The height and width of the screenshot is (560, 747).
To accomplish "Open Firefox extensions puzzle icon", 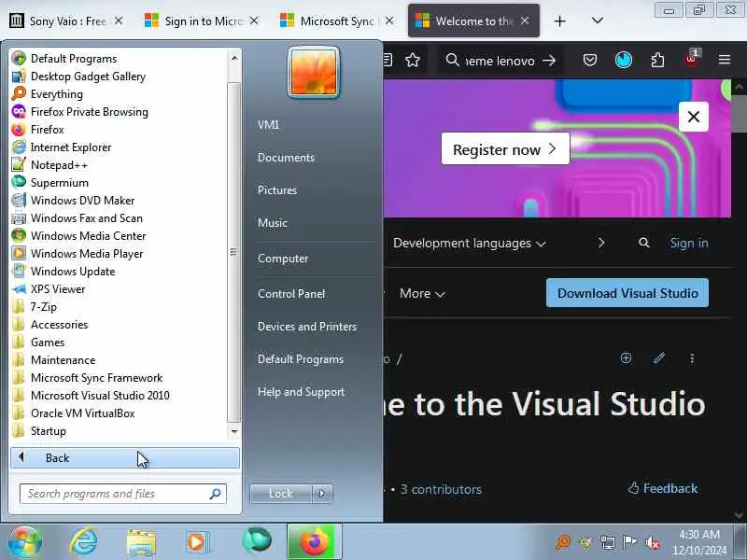I will click(x=657, y=60).
